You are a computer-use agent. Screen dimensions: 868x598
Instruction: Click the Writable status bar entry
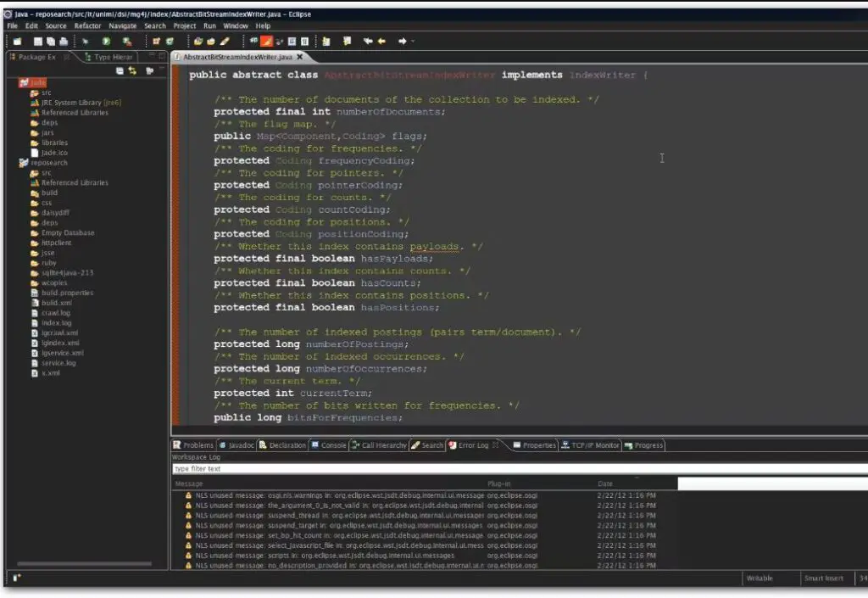point(759,578)
